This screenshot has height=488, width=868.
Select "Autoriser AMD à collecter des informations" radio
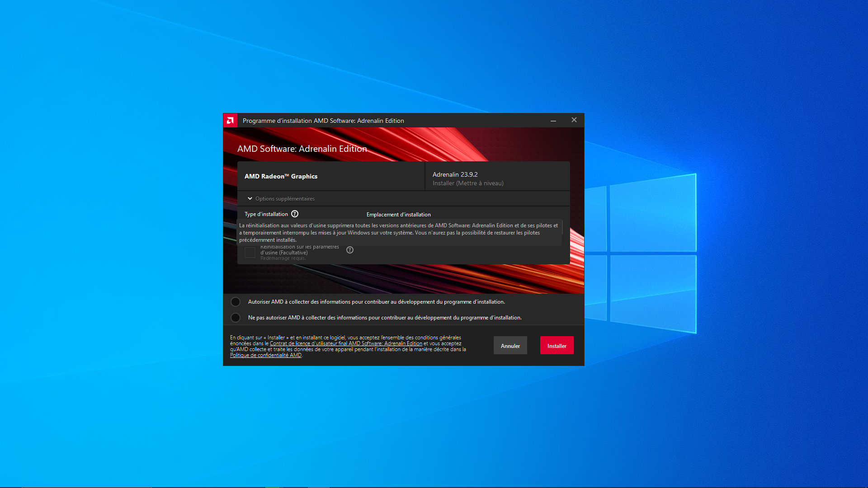236,302
